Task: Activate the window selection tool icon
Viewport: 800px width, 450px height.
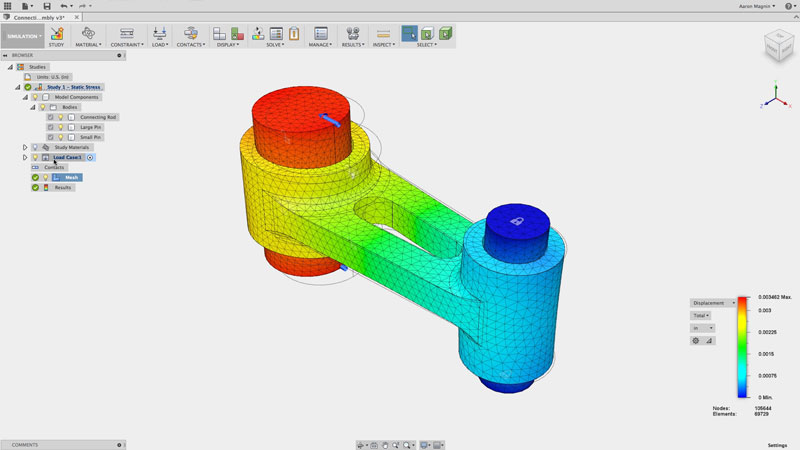Action: tap(409, 34)
